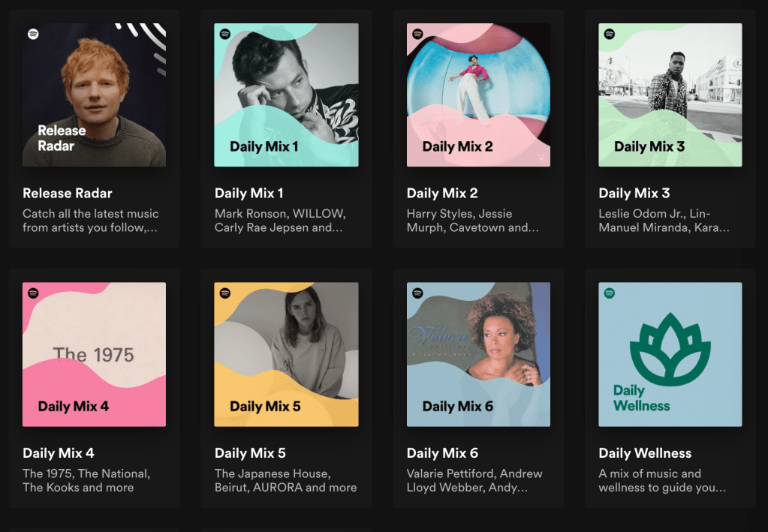Click the Spotify logo on Daily Mix 6 cover
Viewport: 768px width, 532px height.
click(417, 293)
